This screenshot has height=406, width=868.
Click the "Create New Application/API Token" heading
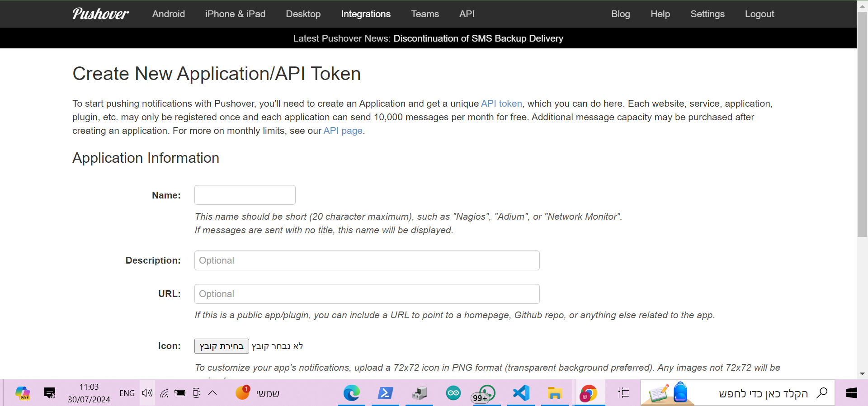coord(217,74)
